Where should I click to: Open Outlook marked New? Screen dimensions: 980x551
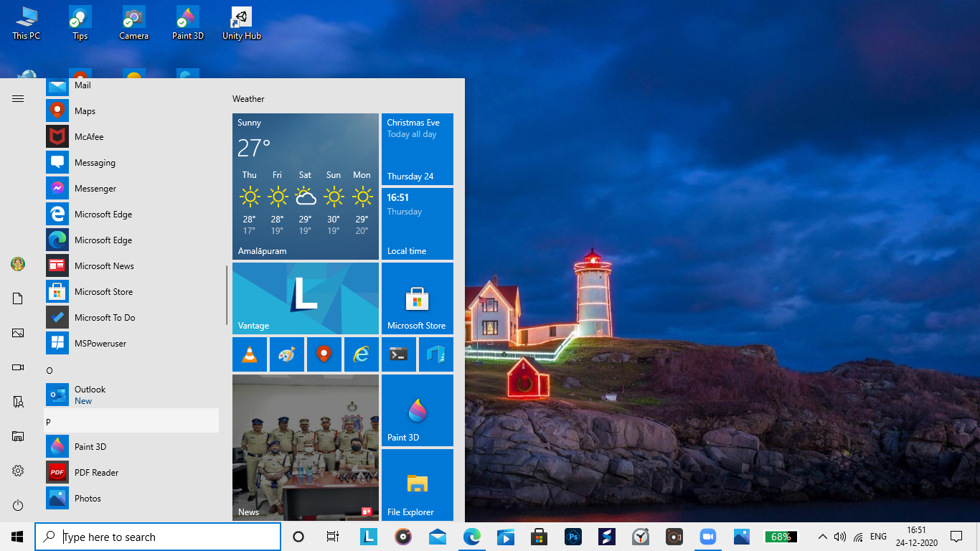pos(132,395)
